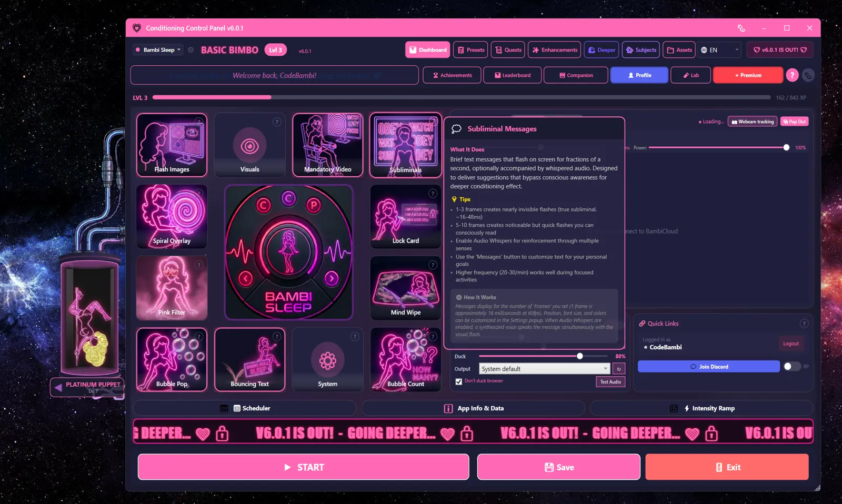This screenshot has width=842, height=504.
Task: Expand the Scheduler section
Action: point(245,408)
